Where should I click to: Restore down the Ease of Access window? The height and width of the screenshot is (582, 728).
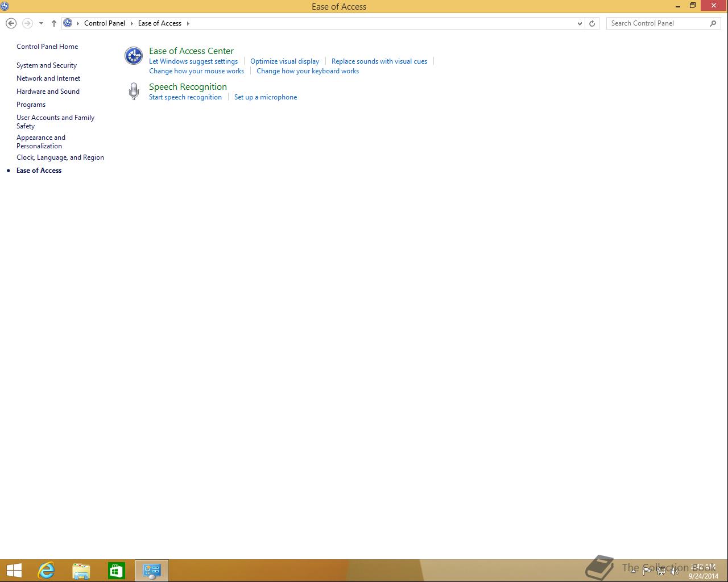pos(693,6)
